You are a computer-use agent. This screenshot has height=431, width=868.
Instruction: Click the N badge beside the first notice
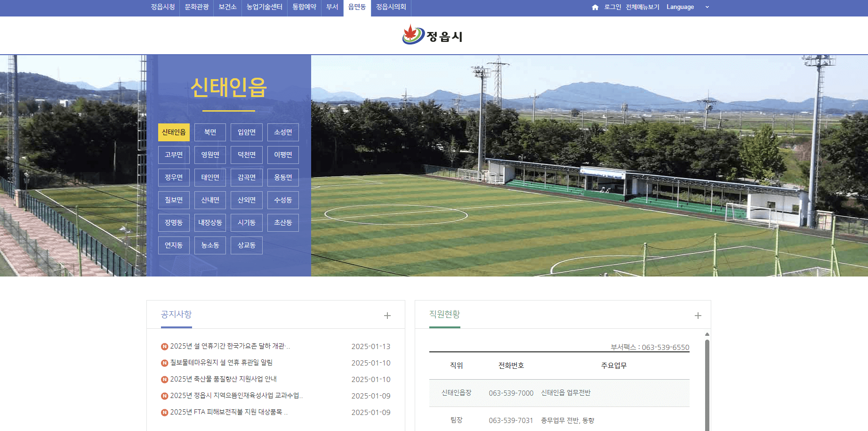tap(164, 346)
